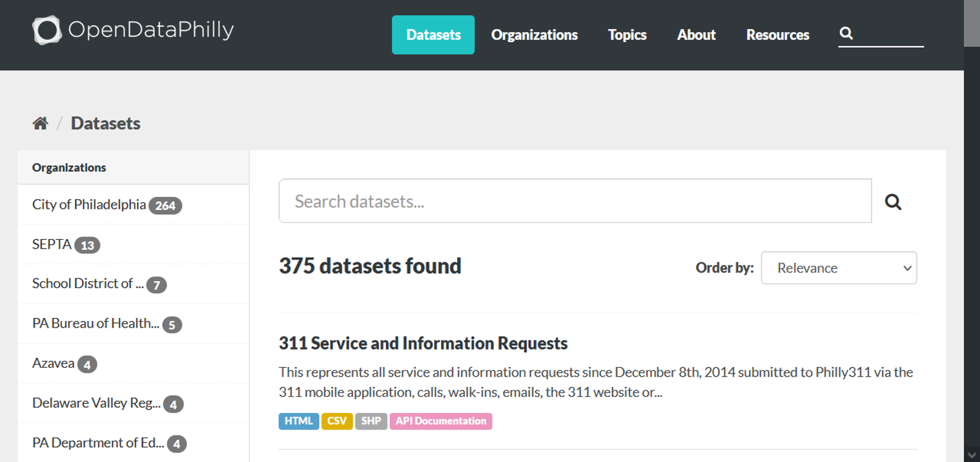Click the HTML format badge
980x462 pixels.
[x=299, y=421]
